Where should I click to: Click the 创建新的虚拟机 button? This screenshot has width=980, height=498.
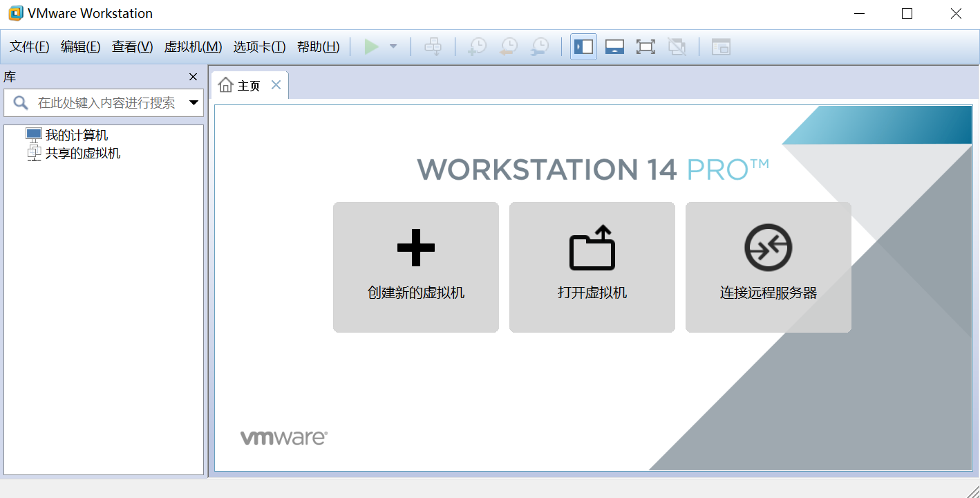(x=416, y=267)
